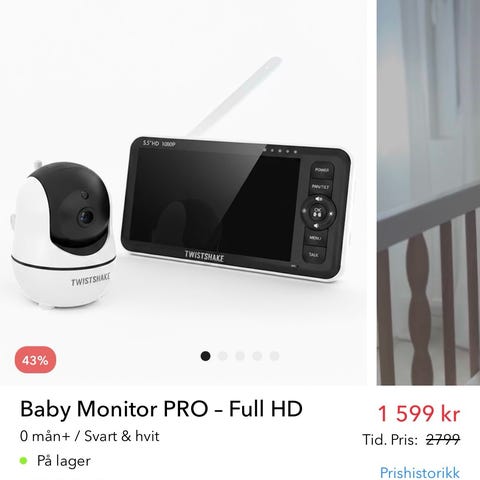Show the fourth carousel image dot

(257, 356)
